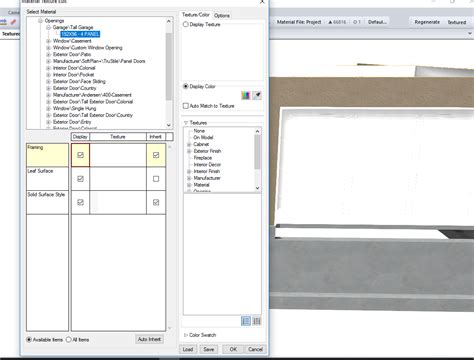
Task: Select Exterior Door\Entry tree item
Action: (x=72, y=122)
